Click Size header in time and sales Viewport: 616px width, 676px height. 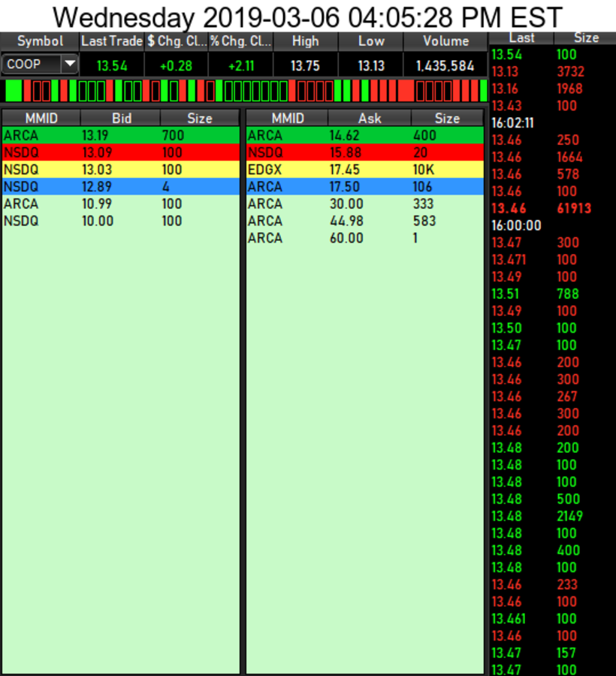[x=586, y=38]
